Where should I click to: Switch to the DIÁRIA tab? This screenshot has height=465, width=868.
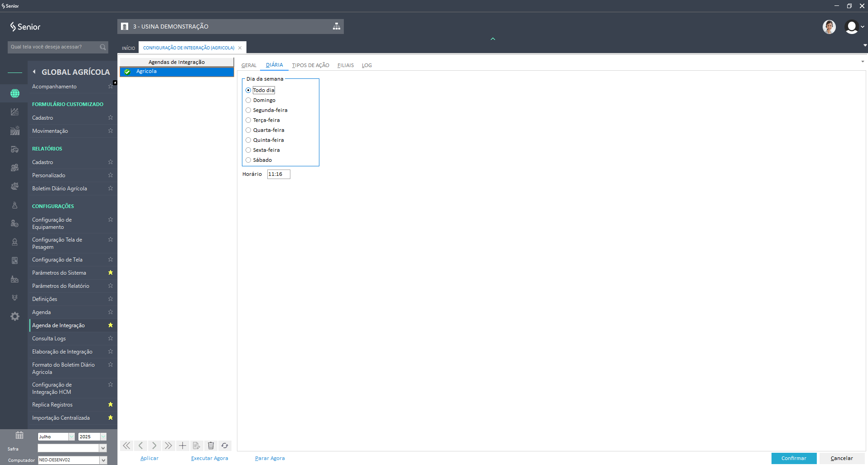(274, 65)
